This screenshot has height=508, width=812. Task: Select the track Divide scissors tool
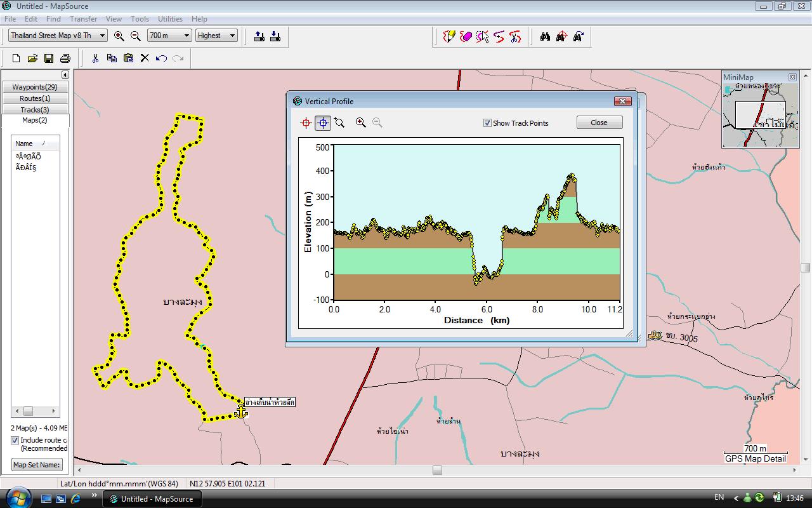click(x=514, y=36)
